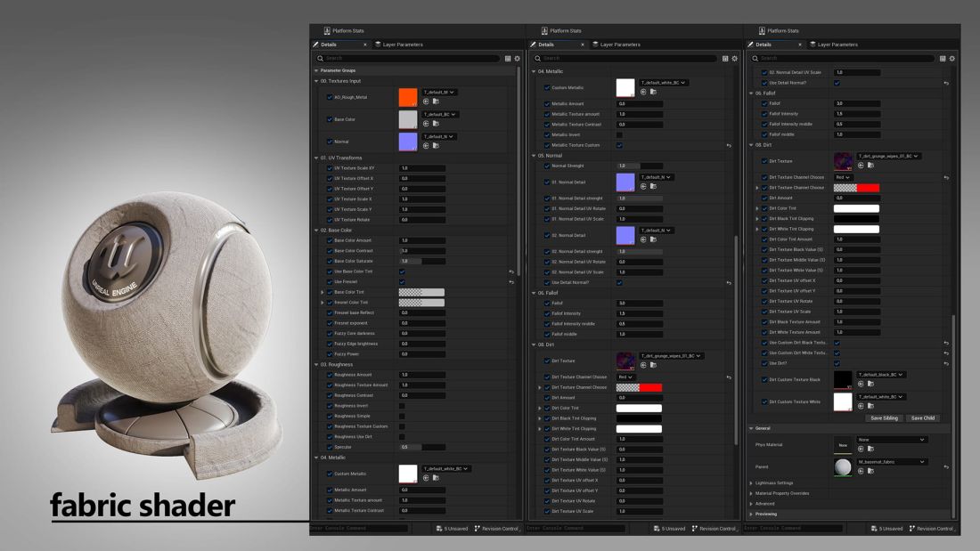Click browse-to-asset icon in the Parent material row

pyautogui.click(x=870, y=471)
